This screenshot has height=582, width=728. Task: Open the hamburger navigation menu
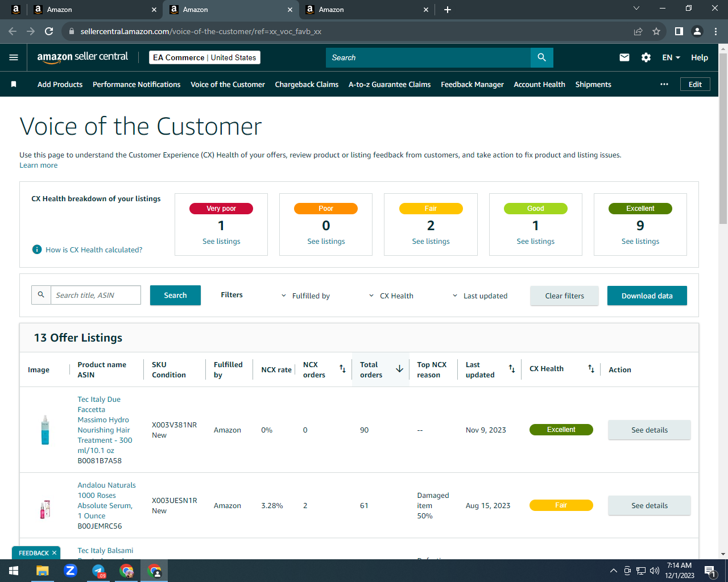(x=14, y=57)
